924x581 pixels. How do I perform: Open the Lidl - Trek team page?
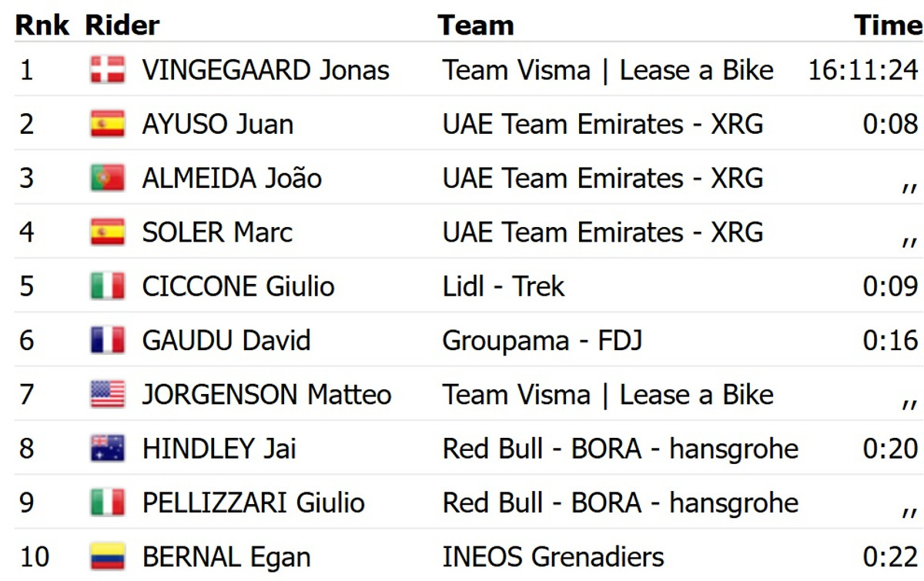click(503, 286)
